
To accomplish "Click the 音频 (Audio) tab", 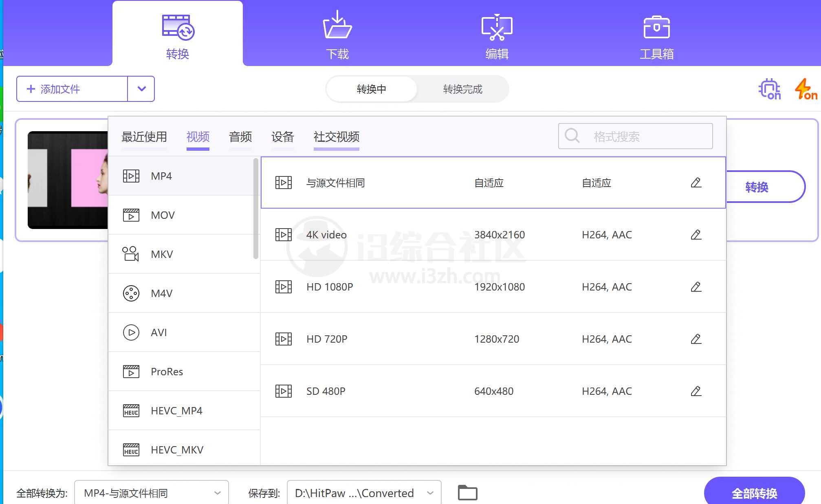I will tap(240, 137).
